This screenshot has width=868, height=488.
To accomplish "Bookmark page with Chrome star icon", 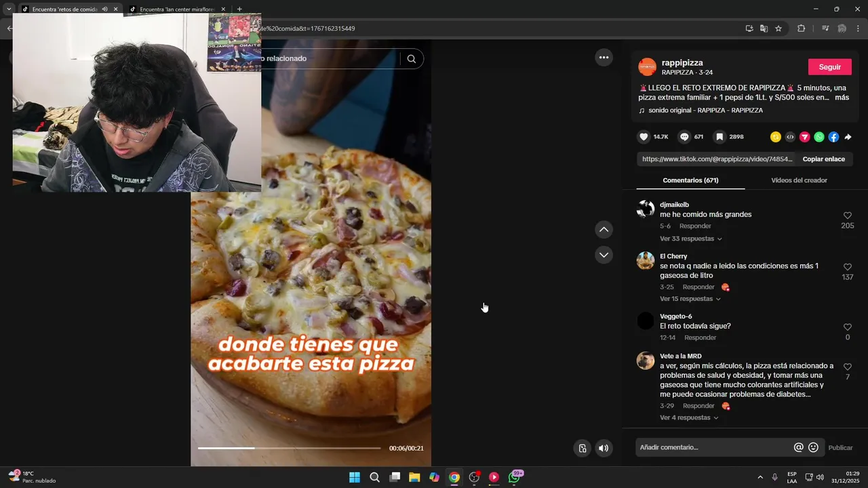I will [x=778, y=28].
